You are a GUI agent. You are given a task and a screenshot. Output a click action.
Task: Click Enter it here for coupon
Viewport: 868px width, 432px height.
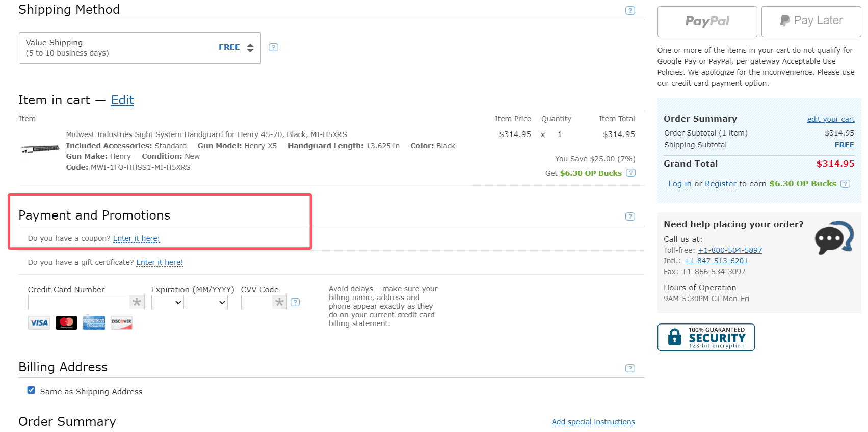(136, 238)
